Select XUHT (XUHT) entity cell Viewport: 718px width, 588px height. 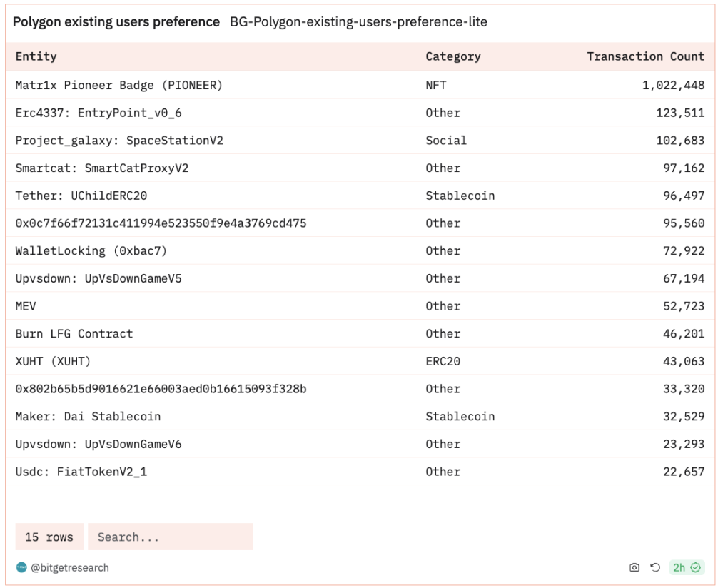pos(53,361)
